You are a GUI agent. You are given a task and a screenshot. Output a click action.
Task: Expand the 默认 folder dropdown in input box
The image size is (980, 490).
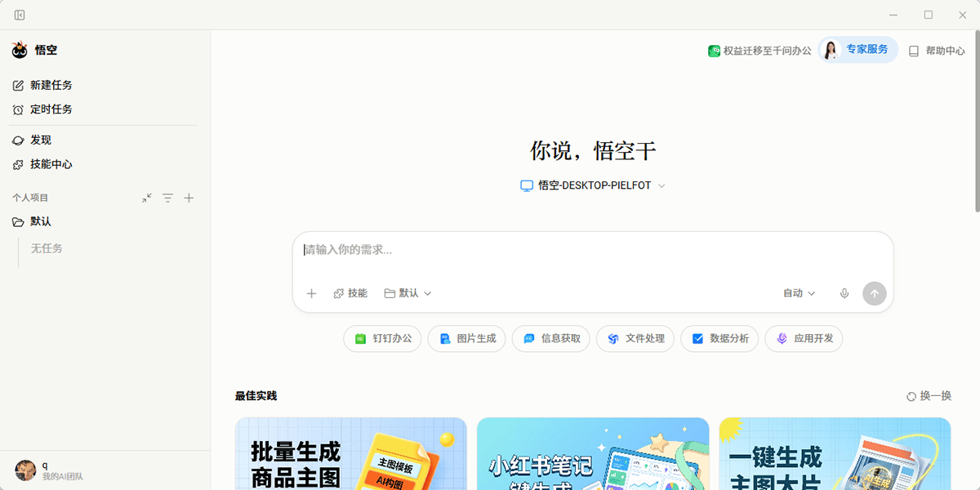coord(408,293)
